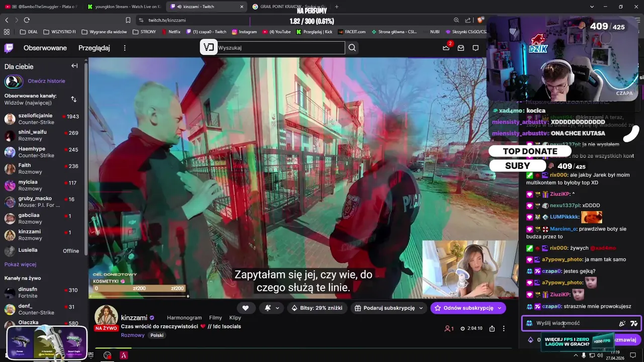This screenshot has width=644, height=362.
Task: Open the Klipy channel tab
Action: pos(235,318)
